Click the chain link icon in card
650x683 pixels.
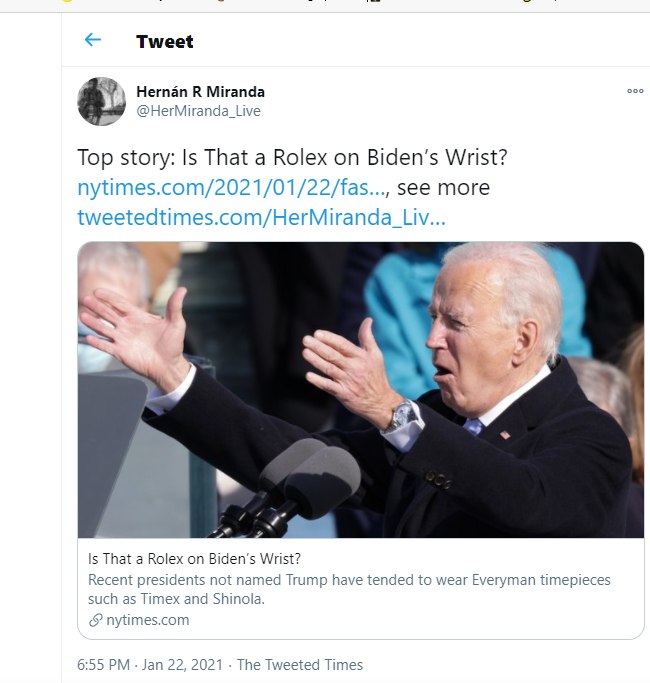95,620
